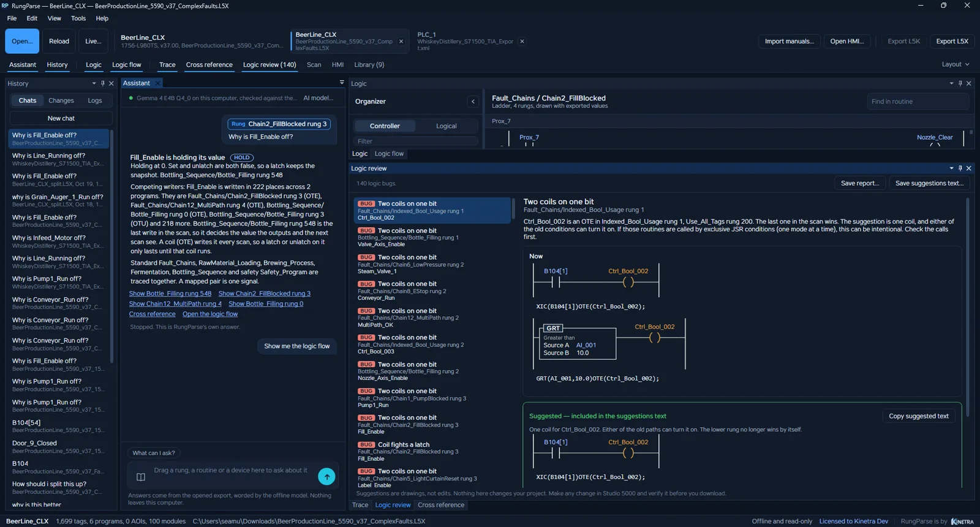Screen dimensions: 980x527
Task: Send the assistant question with the arrow button
Action: (x=326, y=476)
